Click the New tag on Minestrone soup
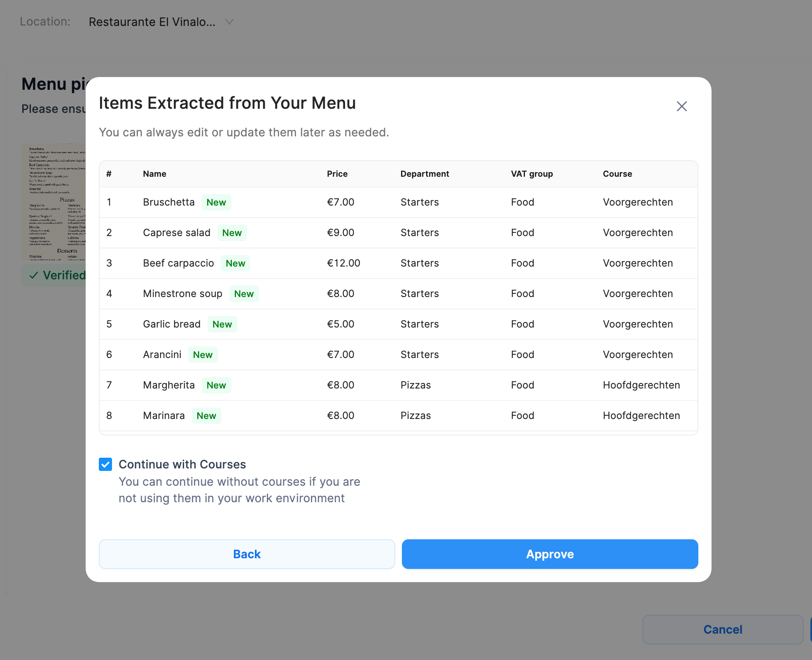This screenshot has width=812, height=660. coord(244,294)
